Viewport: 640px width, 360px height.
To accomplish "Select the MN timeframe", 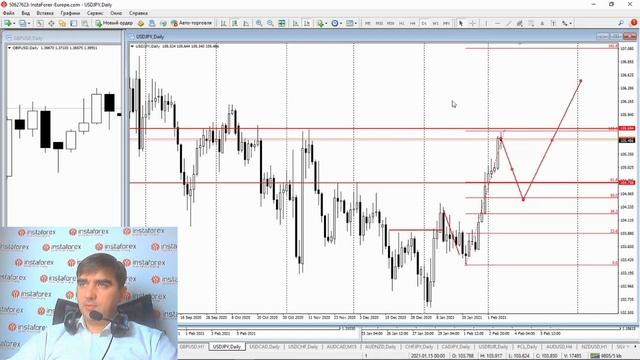I will [447, 23].
